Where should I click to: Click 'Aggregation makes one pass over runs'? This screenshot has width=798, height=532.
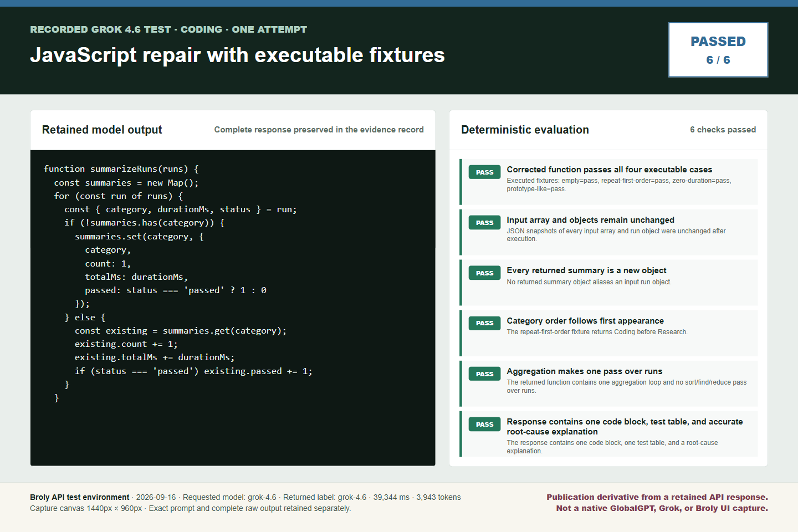point(585,371)
